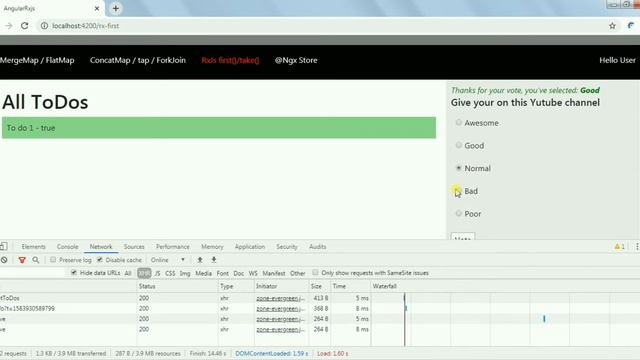
Task: Open network search magnifier
Action: (x=36, y=260)
